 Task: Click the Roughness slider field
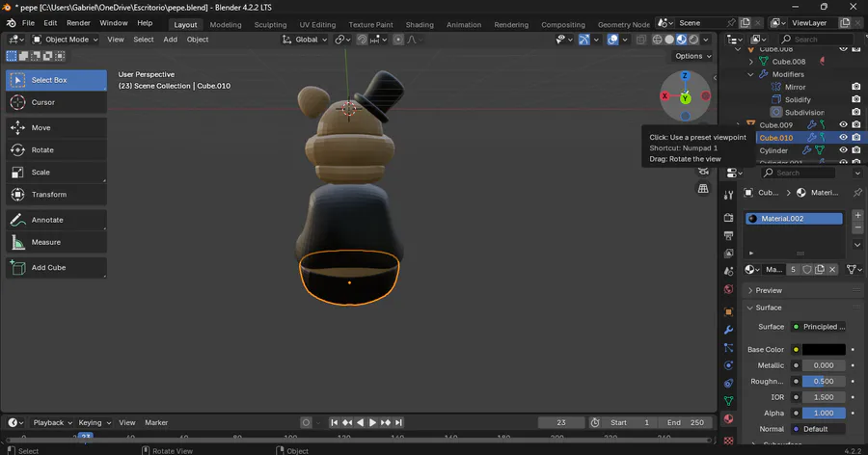(x=824, y=382)
